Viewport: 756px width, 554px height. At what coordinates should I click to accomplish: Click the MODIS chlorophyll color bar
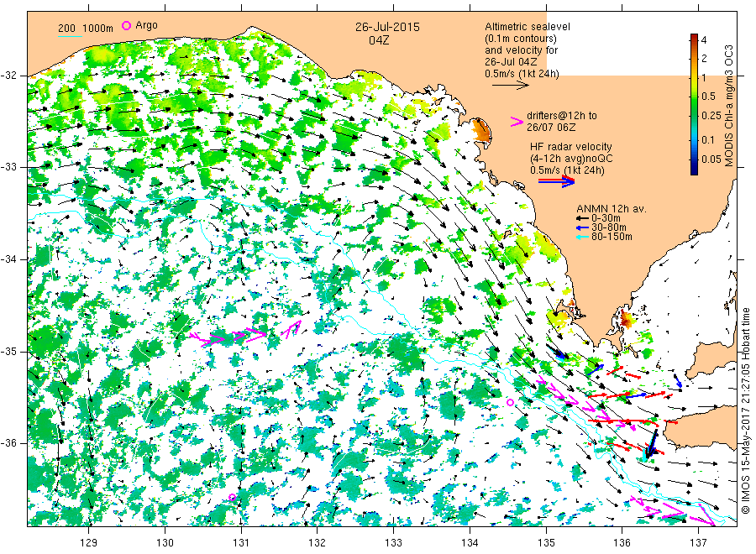[694, 104]
